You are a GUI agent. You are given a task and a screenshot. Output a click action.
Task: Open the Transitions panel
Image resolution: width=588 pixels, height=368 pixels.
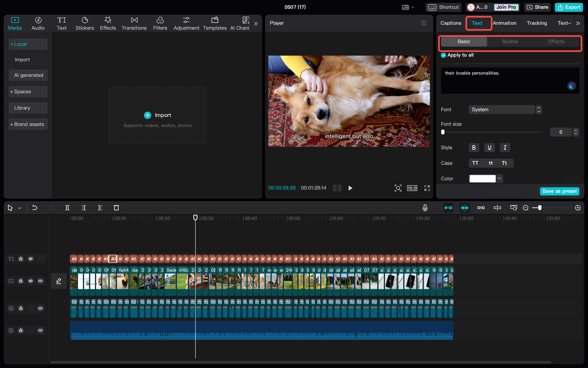(x=134, y=23)
